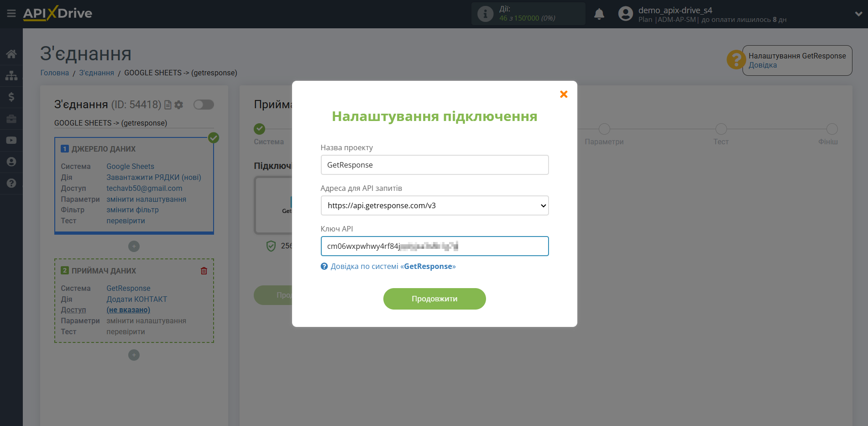Open the hamburger menu
This screenshot has width=868, height=426.
click(11, 14)
